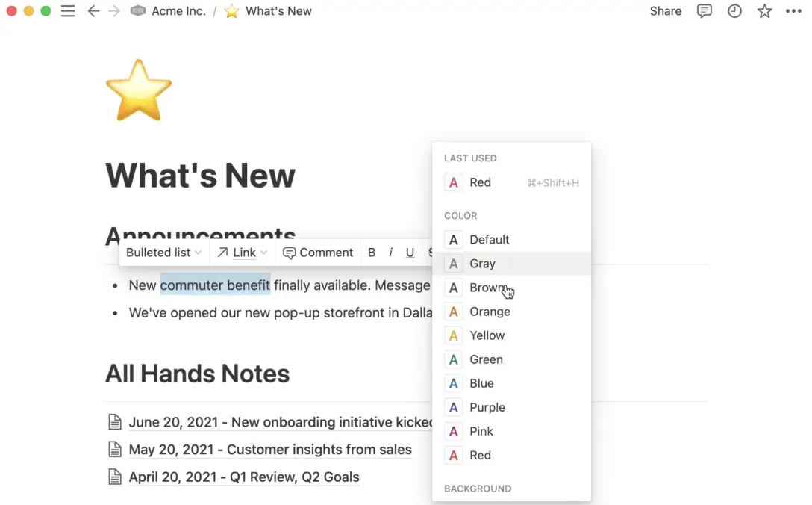Select Blue text color
The image size is (812, 505).
click(512, 383)
